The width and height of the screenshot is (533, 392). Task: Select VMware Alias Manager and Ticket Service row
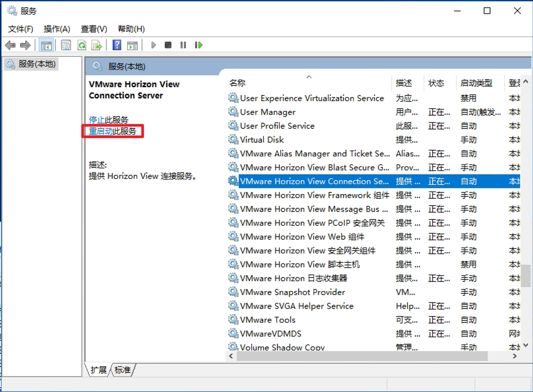pos(374,153)
